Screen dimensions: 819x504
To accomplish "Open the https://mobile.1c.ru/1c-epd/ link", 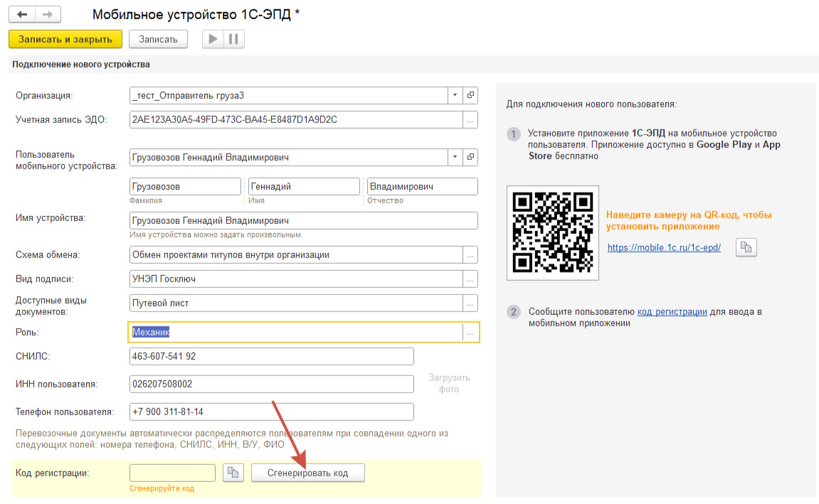I will (664, 248).
